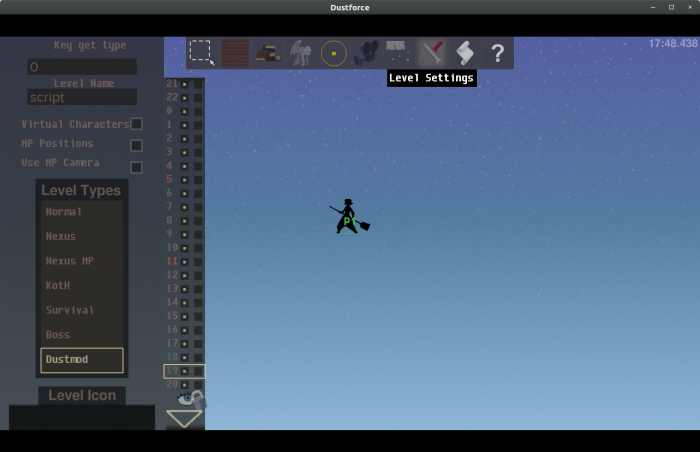Toggle lock box of layer 6

198,193
